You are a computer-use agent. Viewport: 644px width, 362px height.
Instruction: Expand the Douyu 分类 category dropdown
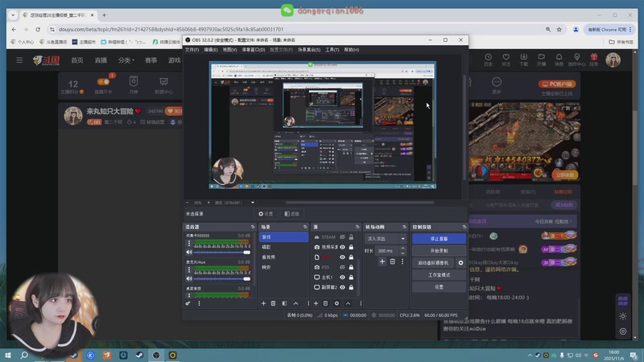pyautogui.click(x=126, y=60)
